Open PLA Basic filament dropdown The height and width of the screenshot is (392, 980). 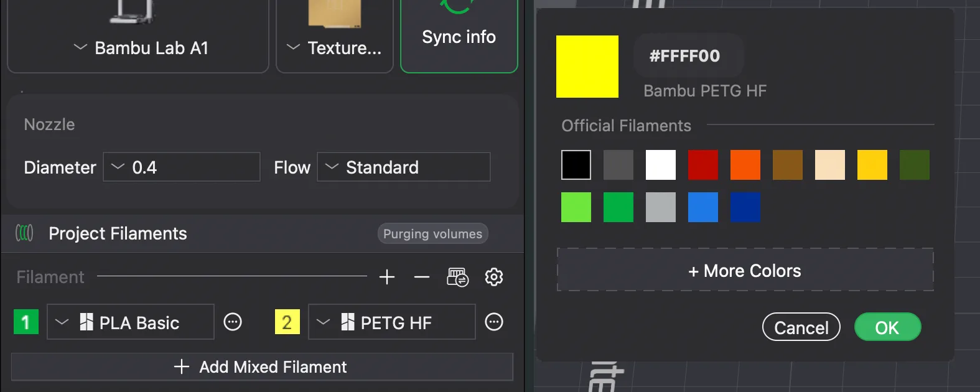click(131, 322)
